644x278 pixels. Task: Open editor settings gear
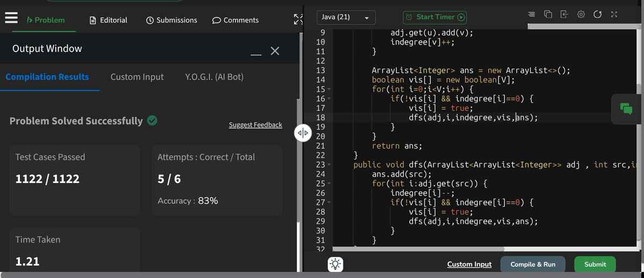click(x=581, y=14)
